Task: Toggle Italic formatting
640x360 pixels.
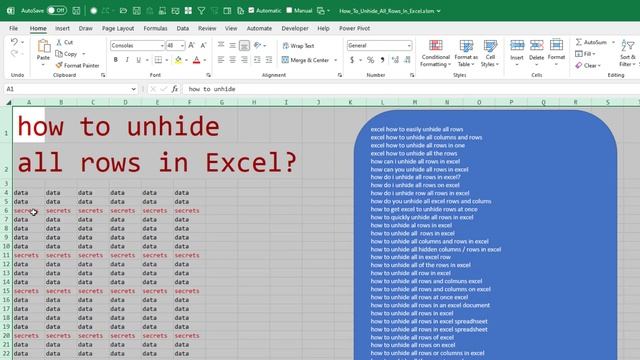Action: click(x=127, y=60)
